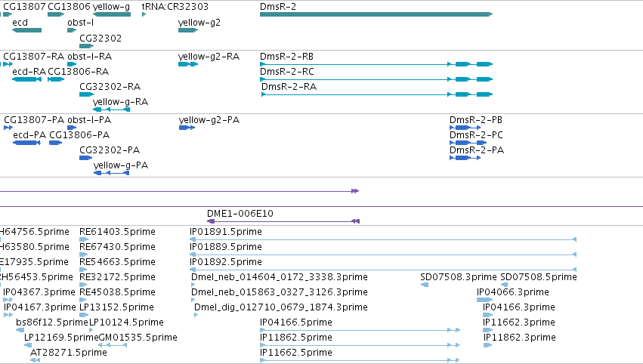The width and height of the screenshot is (643, 364).
Task: Select IP04066.3prime EST label
Action: (512, 292)
